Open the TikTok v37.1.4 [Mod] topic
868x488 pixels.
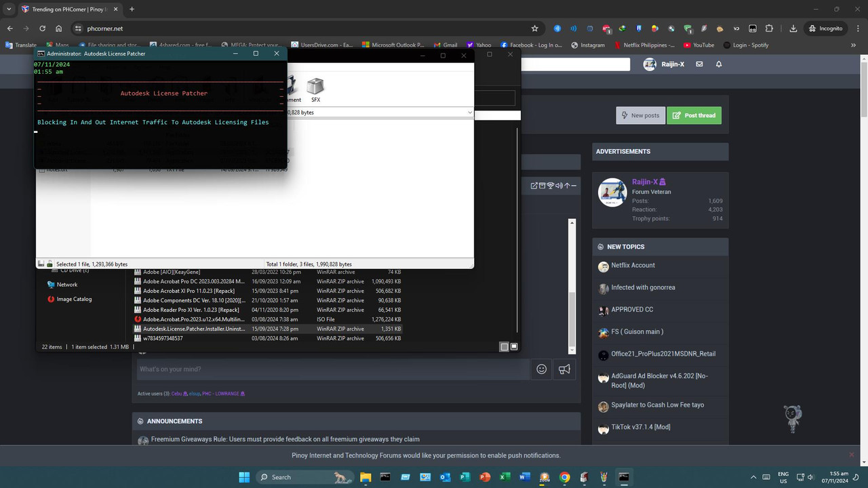(641, 427)
